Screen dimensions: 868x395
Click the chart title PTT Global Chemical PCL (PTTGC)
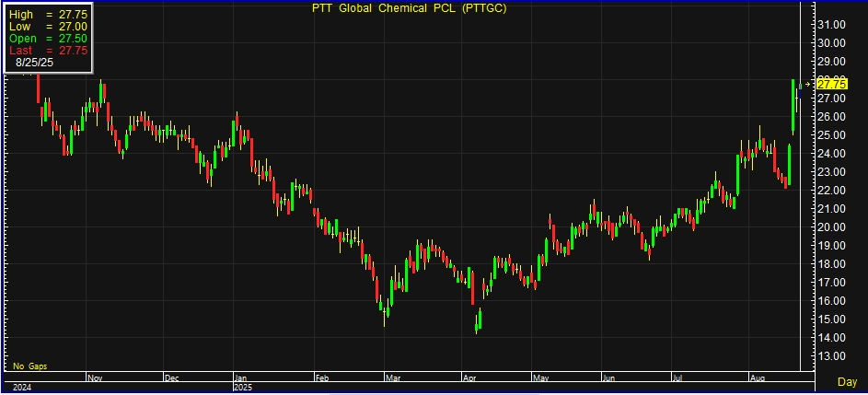click(x=410, y=7)
